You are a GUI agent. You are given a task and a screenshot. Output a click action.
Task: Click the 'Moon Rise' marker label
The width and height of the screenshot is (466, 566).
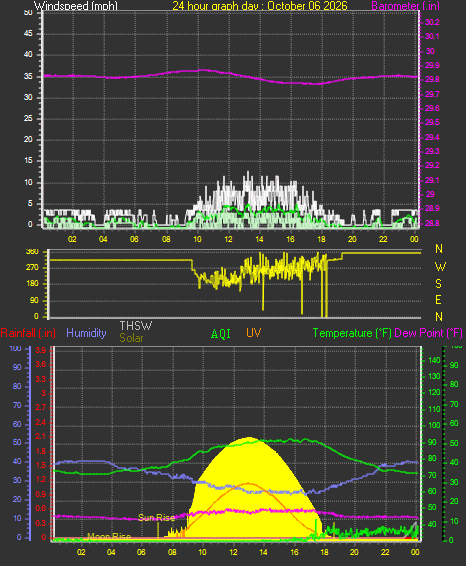pyautogui.click(x=109, y=536)
